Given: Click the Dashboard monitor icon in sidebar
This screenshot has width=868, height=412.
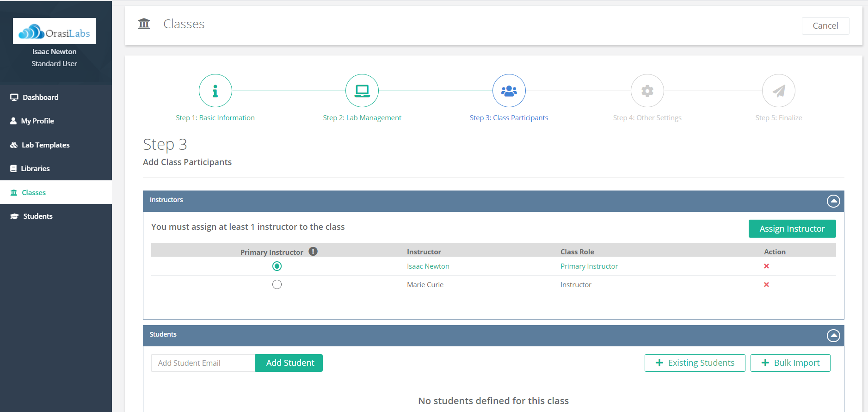Looking at the screenshot, I should tap(14, 97).
